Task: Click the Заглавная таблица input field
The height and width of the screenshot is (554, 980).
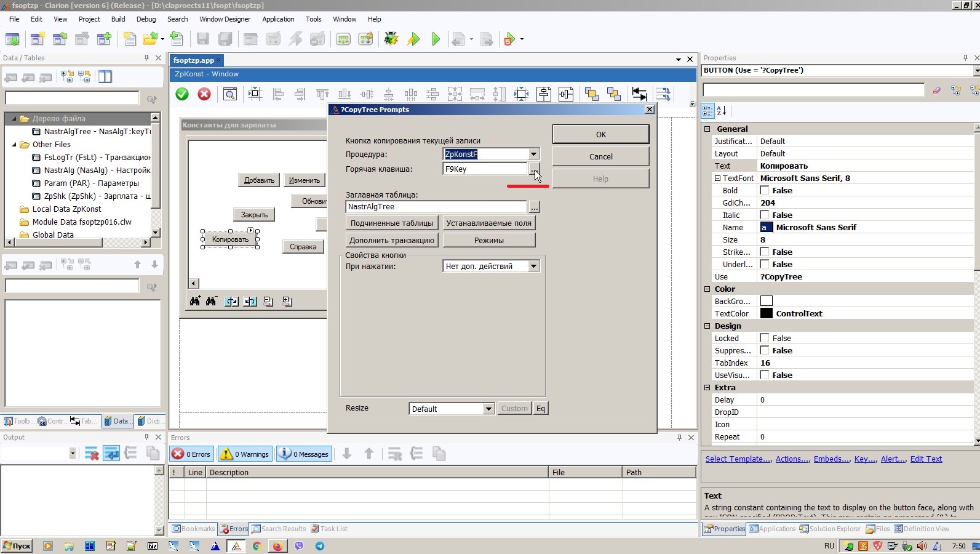Action: [x=436, y=207]
